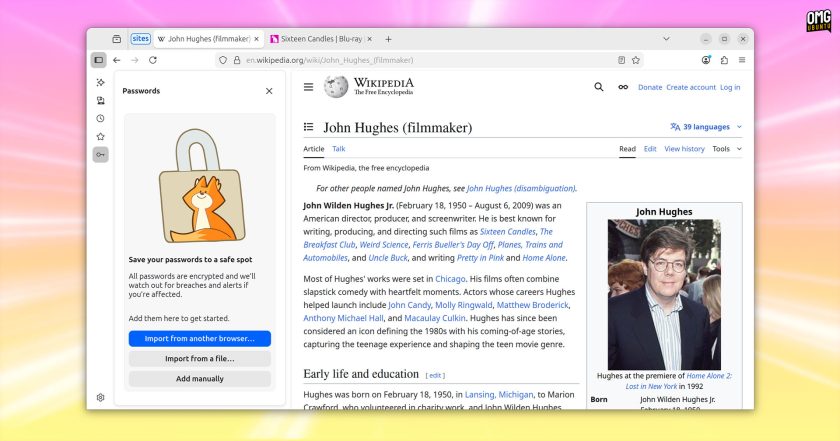Screen dimensions: 840x441
Task: Open Wikipedia main menu hamburger icon
Action: (x=309, y=87)
